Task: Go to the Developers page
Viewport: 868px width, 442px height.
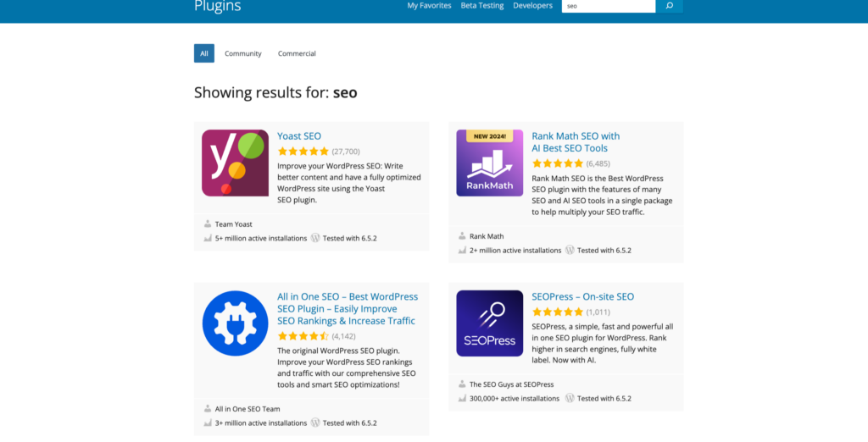Action: (x=532, y=6)
